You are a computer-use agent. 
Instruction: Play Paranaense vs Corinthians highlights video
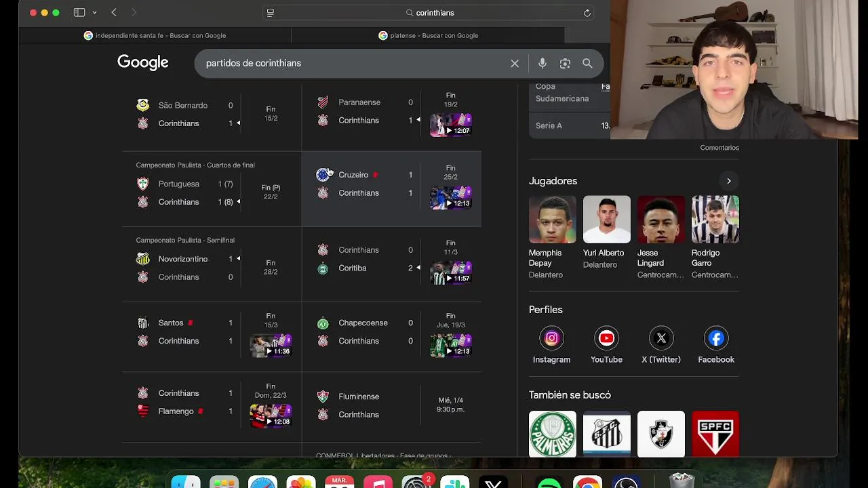pos(451,125)
